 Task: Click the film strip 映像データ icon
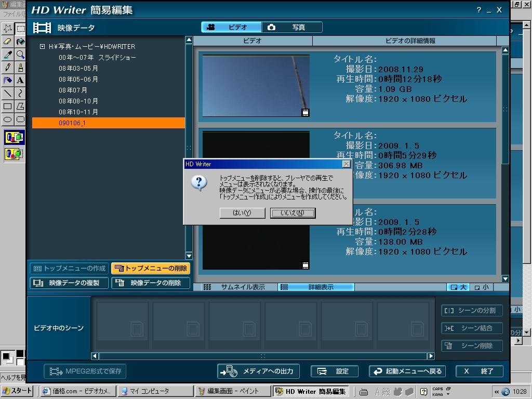42,28
